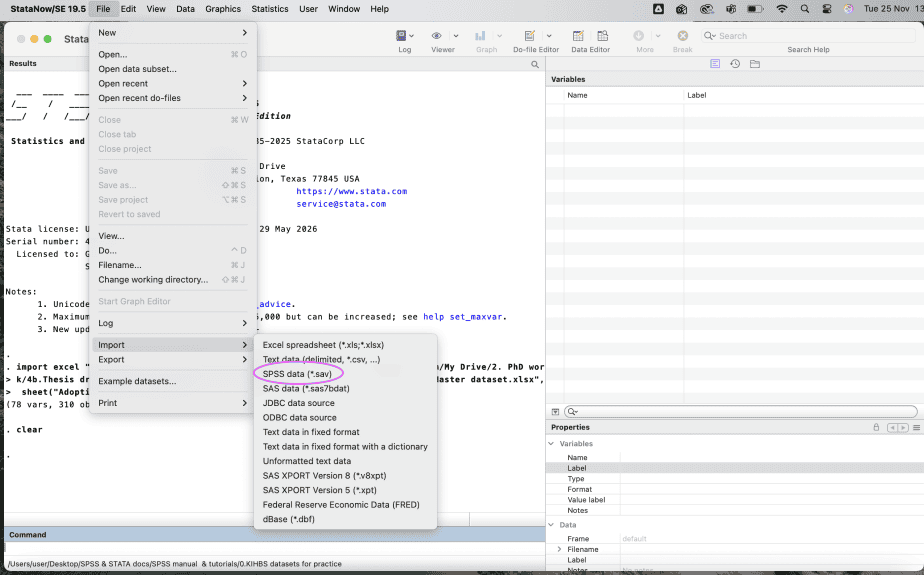This screenshot has width=924, height=575.
Task: Click the search magnifier in Results pane
Action: [535, 64]
